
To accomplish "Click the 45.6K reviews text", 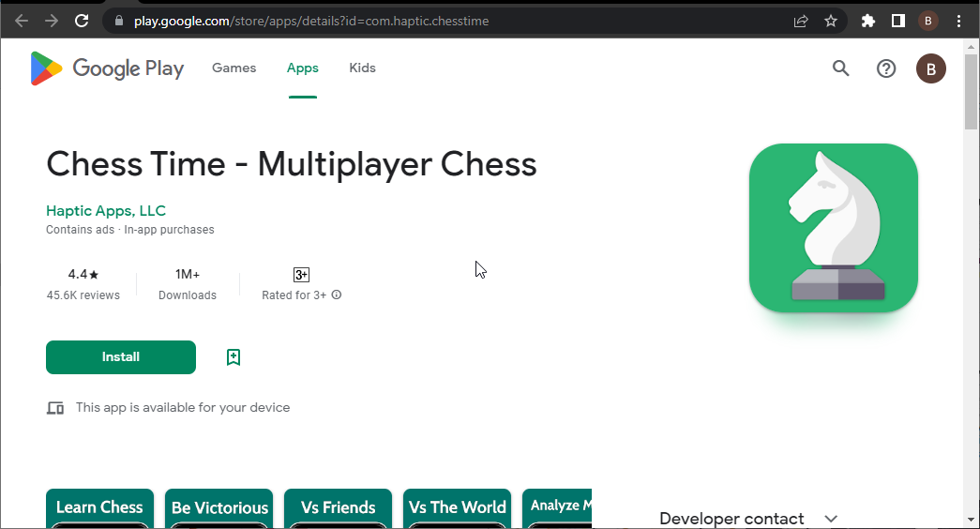I will coord(83,295).
